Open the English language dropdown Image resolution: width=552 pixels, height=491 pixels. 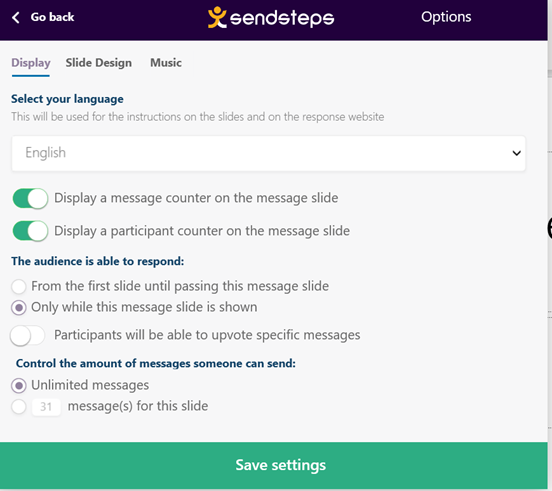click(268, 153)
